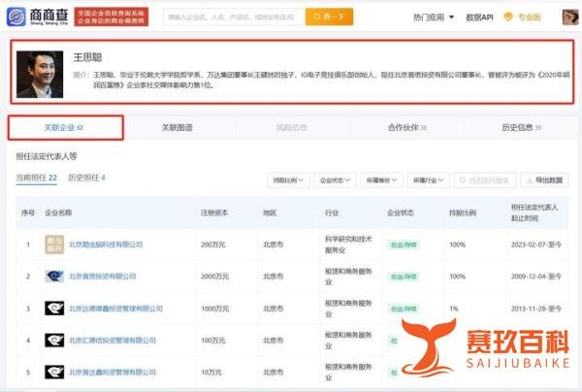Click the 注册资本 column header
This screenshot has height=392, width=582.
click(214, 212)
